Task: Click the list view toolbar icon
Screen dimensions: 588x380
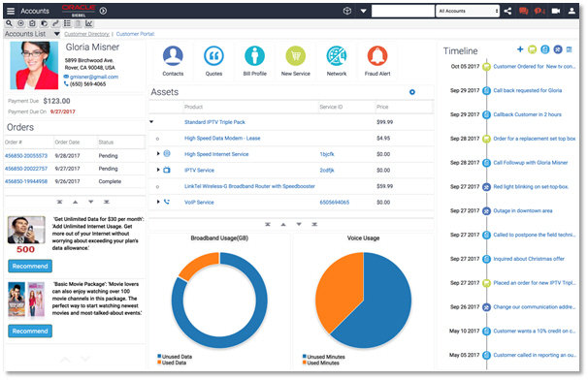Action: click(67, 23)
